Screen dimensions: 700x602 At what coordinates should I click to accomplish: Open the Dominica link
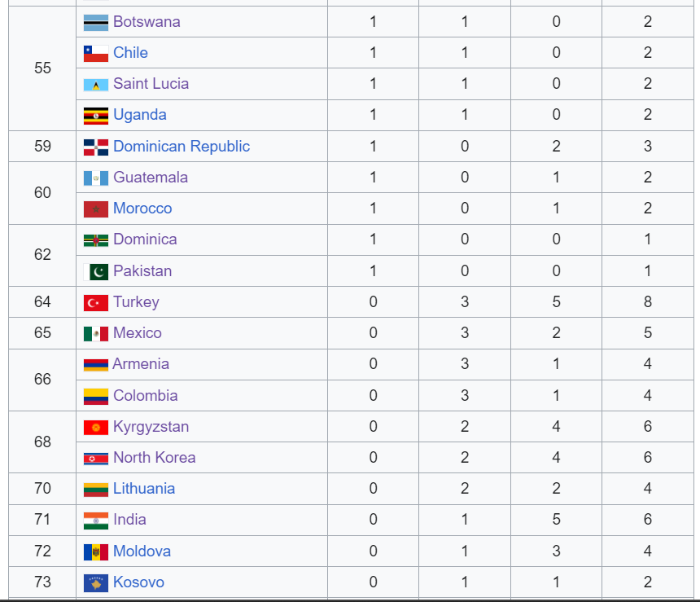pos(145,239)
